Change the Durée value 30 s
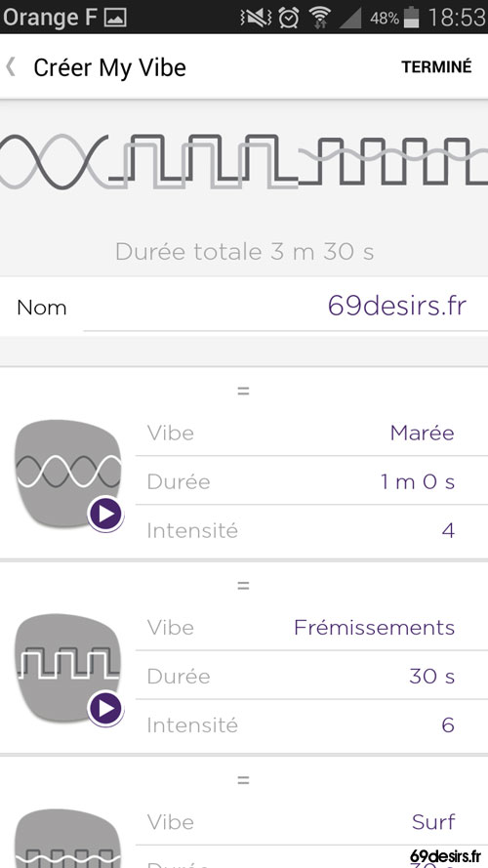This screenshot has width=488, height=868. pyautogui.click(x=311, y=676)
